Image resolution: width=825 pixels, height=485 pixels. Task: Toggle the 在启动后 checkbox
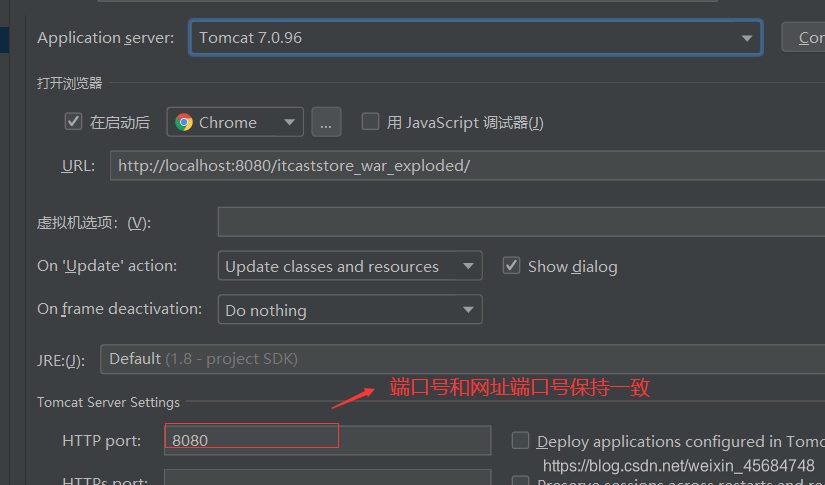(x=73, y=122)
